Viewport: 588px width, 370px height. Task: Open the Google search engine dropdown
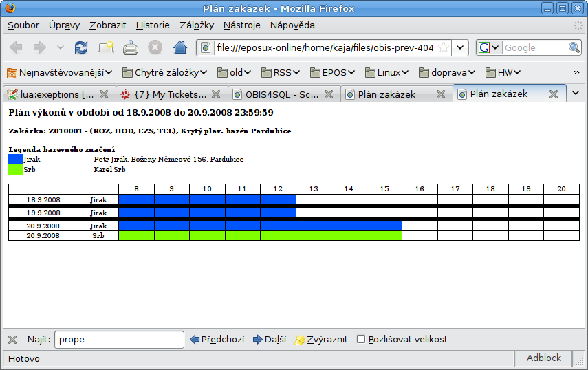pyautogui.click(x=488, y=47)
